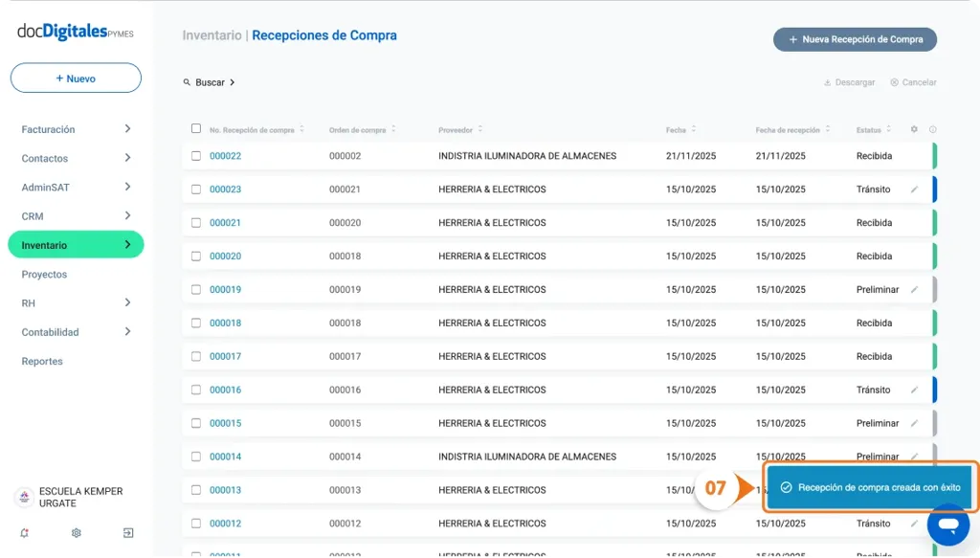Click the search magnifier icon beside Buscar

188,83
